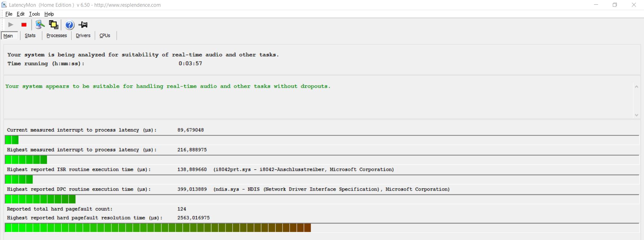644x240 pixels.
Task: Minimize the LatencyMon window
Action: [x=596, y=5]
